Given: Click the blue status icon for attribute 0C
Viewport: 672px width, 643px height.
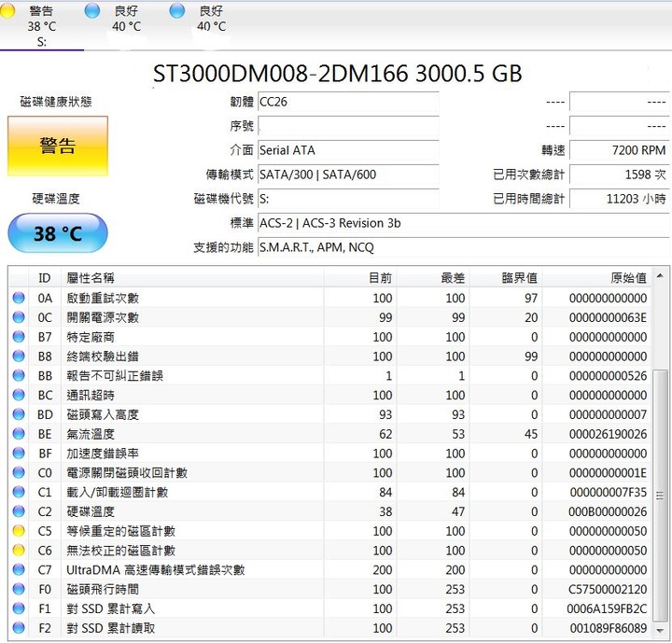Looking at the screenshot, I should 19,317.
